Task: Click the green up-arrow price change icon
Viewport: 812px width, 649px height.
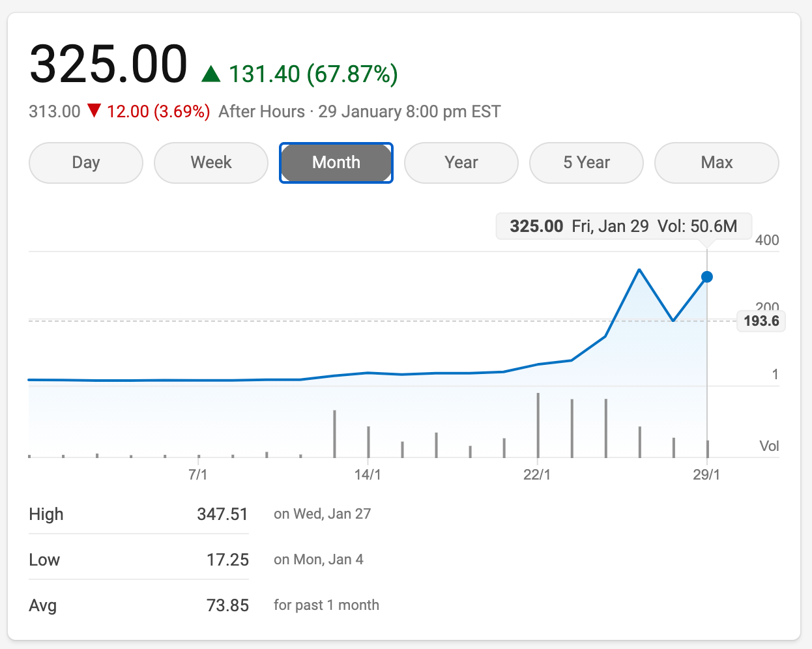Action: pos(211,74)
